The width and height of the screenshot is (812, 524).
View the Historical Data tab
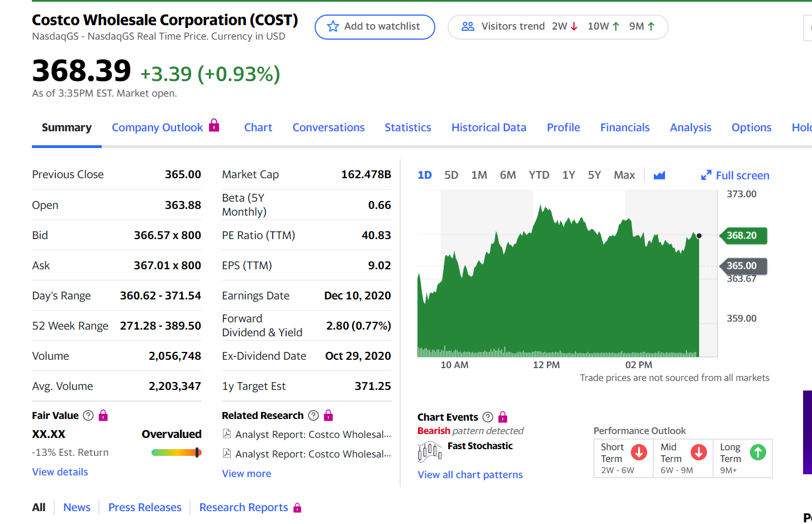click(489, 127)
